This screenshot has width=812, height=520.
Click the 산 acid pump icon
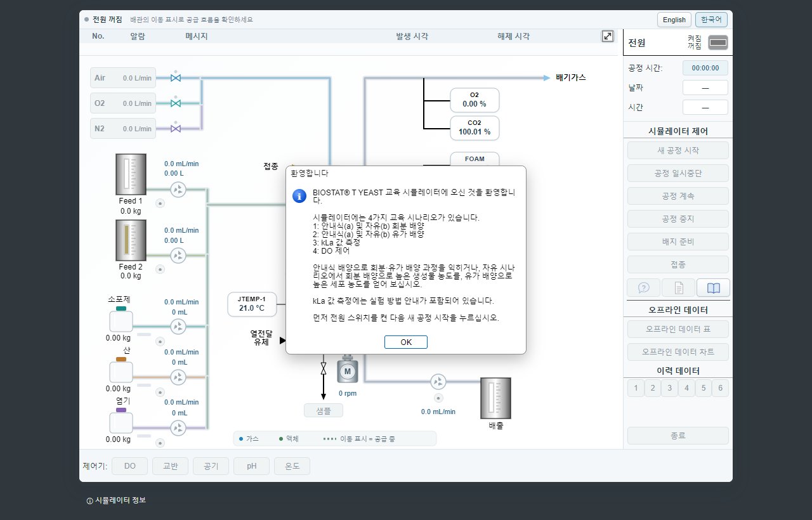point(178,377)
